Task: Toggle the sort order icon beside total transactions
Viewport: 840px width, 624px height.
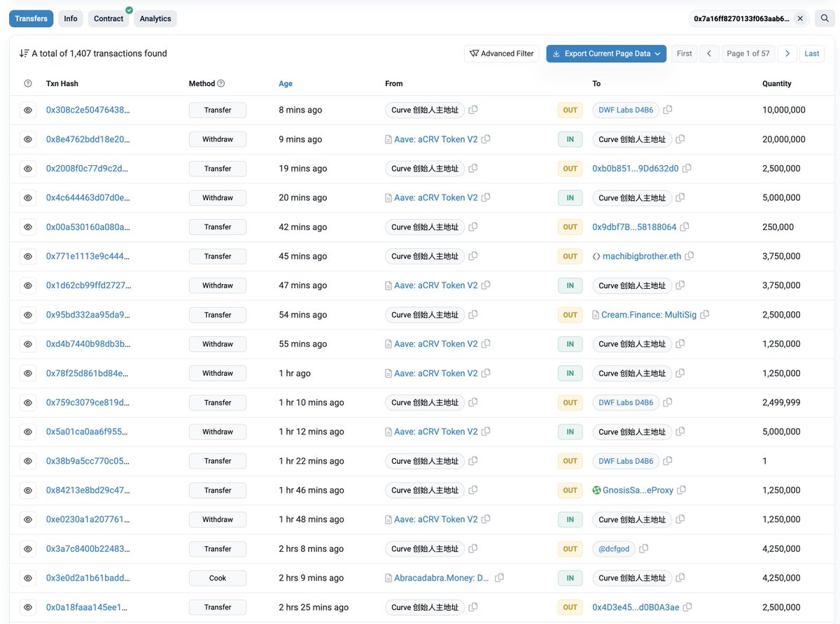Action: tap(24, 53)
